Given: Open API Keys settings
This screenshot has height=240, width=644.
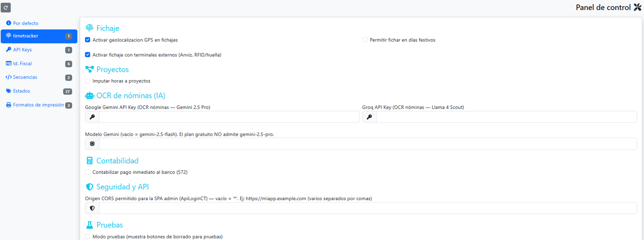Looking at the screenshot, I should [x=39, y=50].
